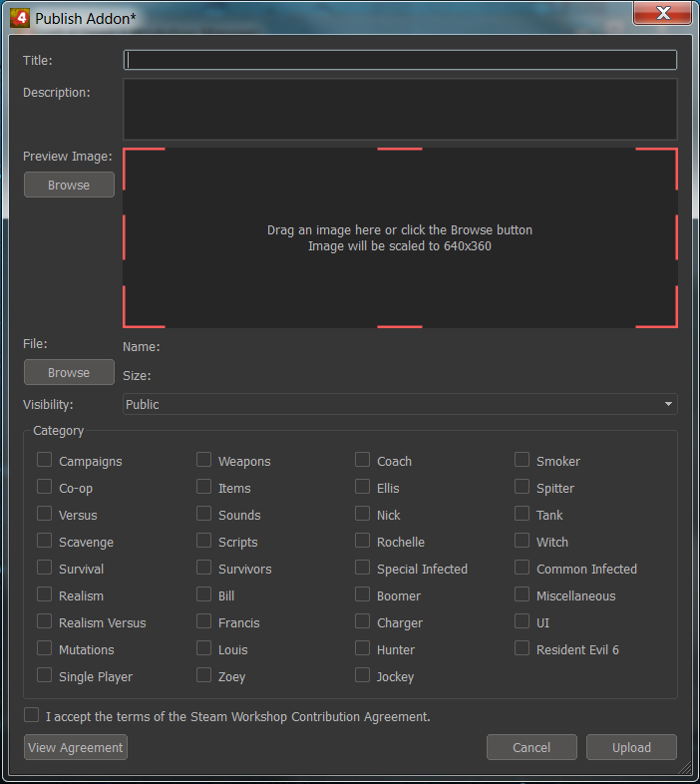The height and width of the screenshot is (784, 700).
Task: Check the Charger checkbox
Action: pyautogui.click(x=363, y=621)
